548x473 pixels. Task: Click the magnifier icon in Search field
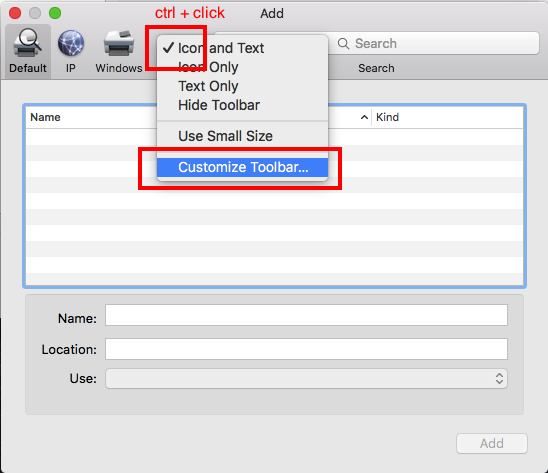[343, 44]
